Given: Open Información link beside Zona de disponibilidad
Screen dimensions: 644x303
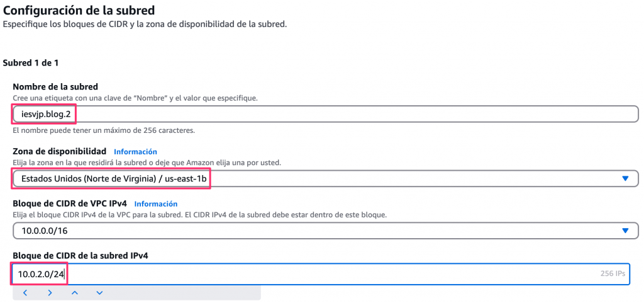Looking at the screenshot, I should click(x=135, y=152).
